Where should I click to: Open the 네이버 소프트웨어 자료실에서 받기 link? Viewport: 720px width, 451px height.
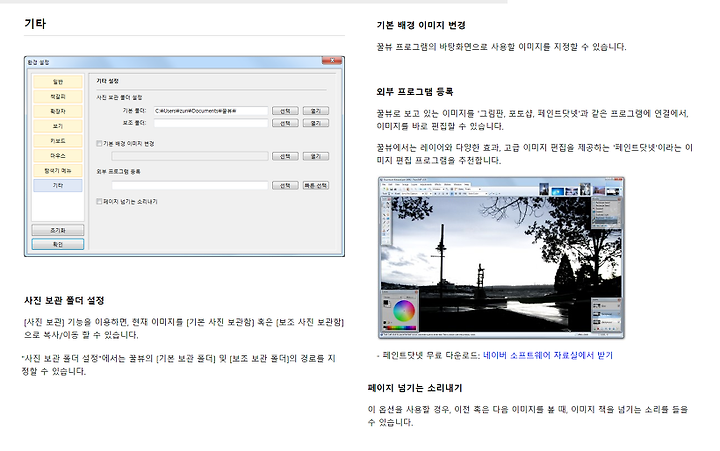(x=548, y=355)
